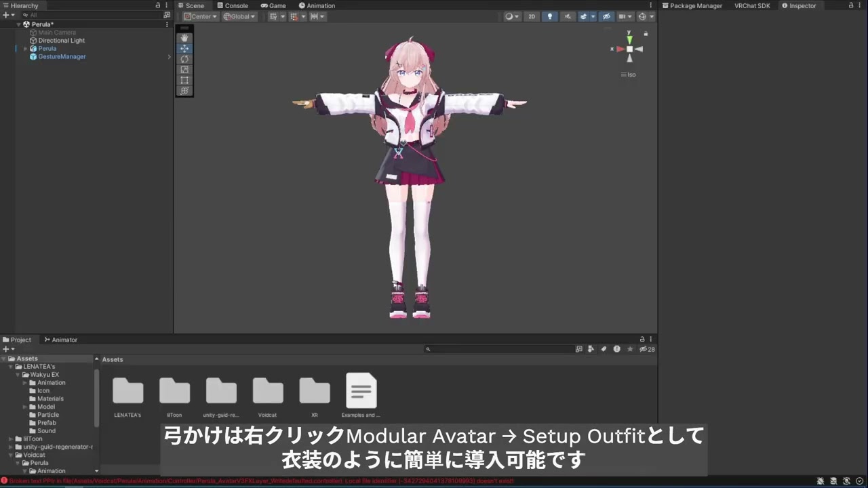Click the snap increment icon

315,16
